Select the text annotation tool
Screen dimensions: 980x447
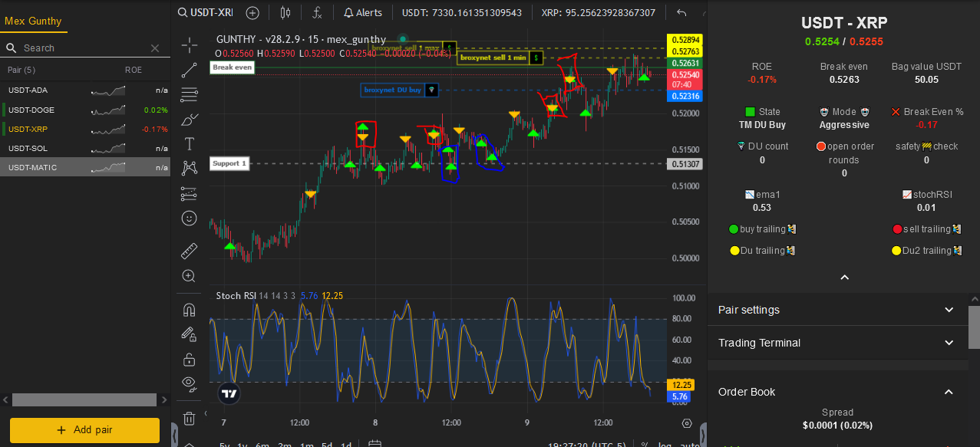tap(189, 144)
